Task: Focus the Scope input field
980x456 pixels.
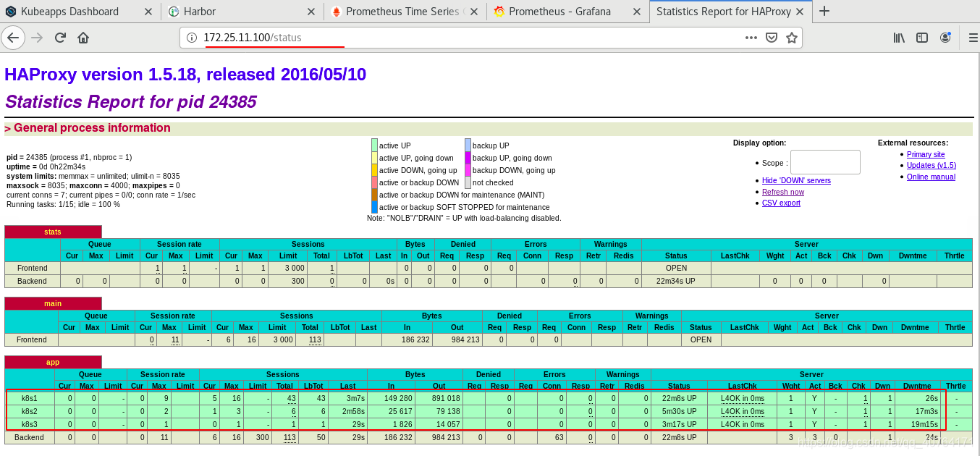Action: (825, 162)
